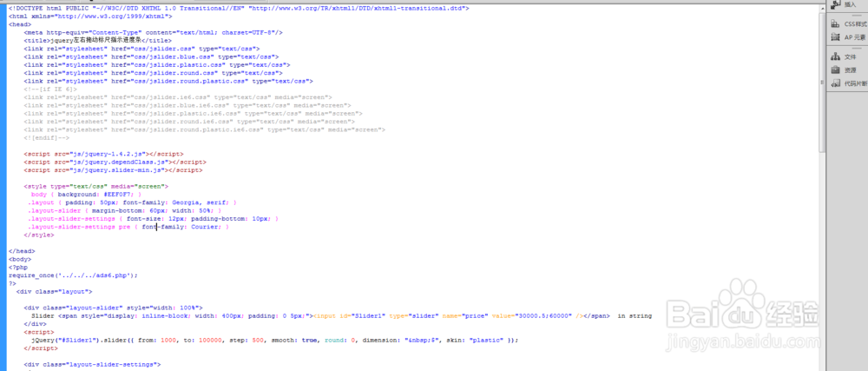Viewport: 868px width, 371px height.
Task: Click the jquery.slider-min.js script line
Action: (x=113, y=170)
